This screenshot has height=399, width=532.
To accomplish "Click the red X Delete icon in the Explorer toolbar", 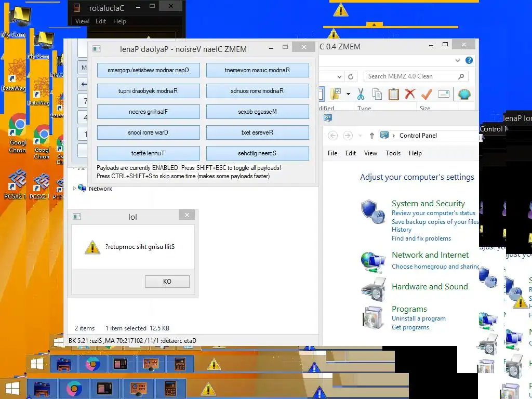I will pyautogui.click(x=410, y=94).
